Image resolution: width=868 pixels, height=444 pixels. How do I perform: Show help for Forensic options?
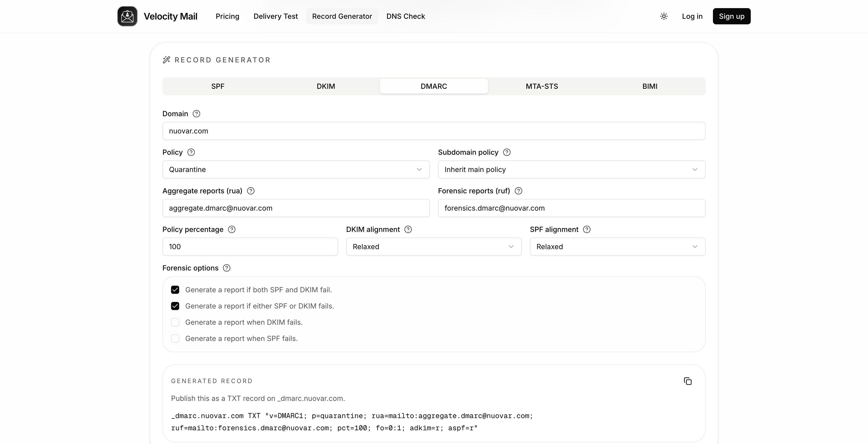[227, 268]
